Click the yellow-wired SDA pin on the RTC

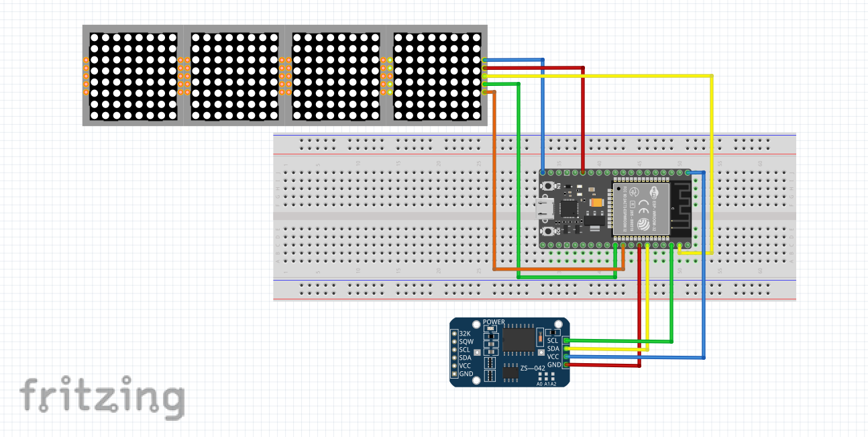pos(567,348)
